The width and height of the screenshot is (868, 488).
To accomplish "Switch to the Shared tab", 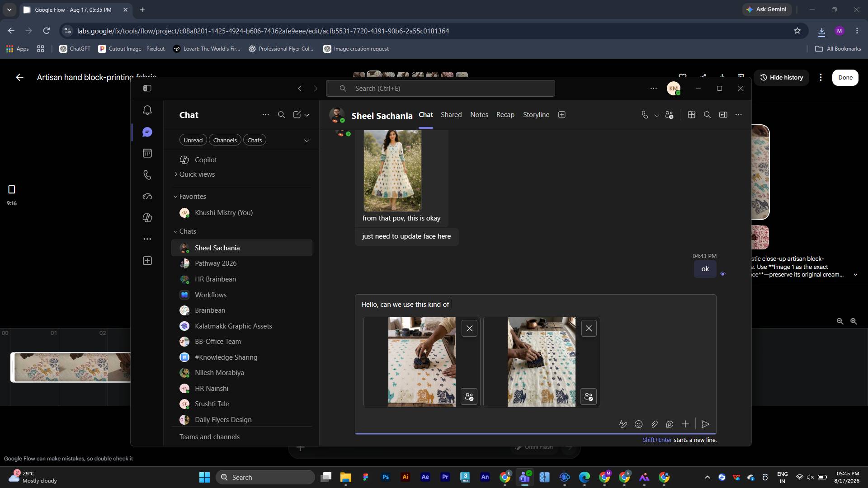I will (x=451, y=115).
